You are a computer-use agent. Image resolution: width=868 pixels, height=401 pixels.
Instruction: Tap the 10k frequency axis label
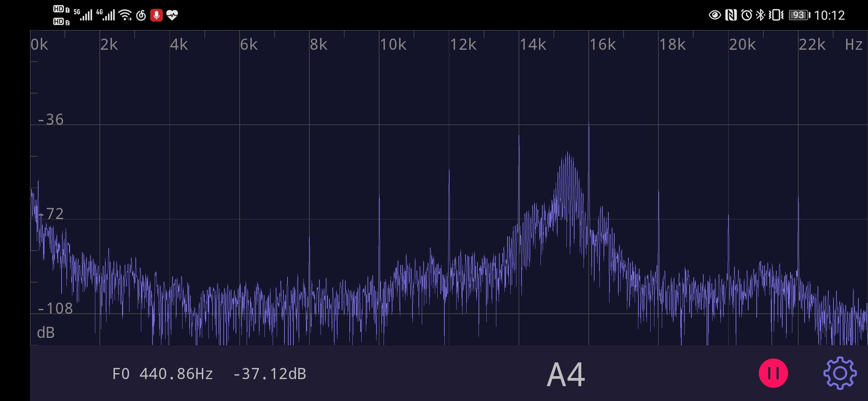pos(393,45)
